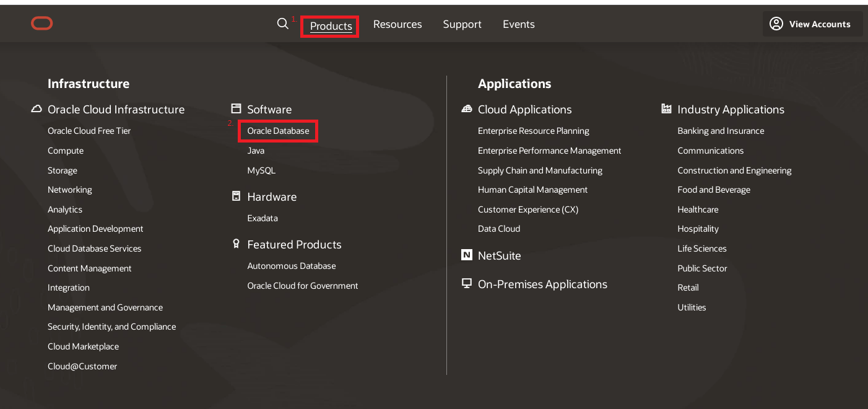868x409 pixels.
Task: Choose Application Development
Action: (95, 229)
